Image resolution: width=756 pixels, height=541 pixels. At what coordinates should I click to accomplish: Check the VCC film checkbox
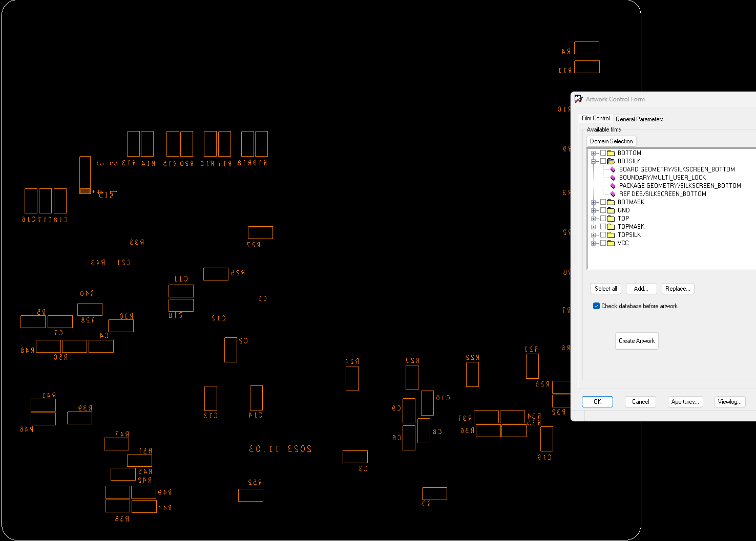[x=603, y=243]
